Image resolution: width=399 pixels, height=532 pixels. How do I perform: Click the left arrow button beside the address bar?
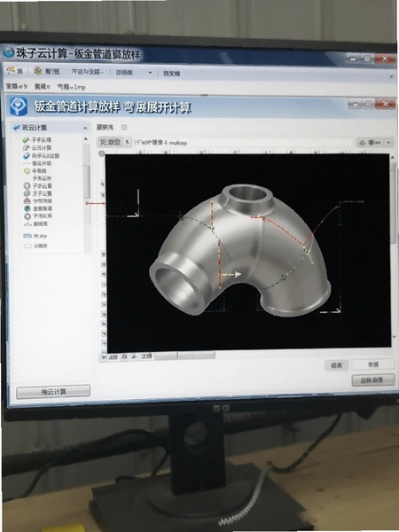point(127,142)
